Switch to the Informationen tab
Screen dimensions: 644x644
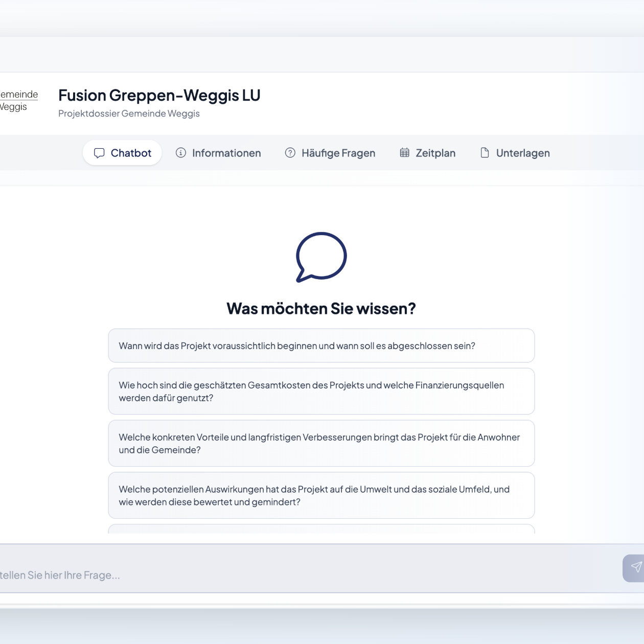[226, 153]
